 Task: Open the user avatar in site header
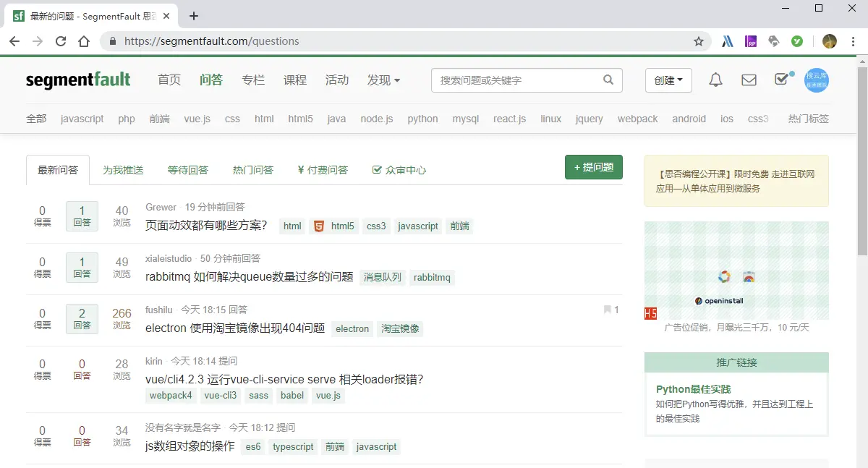pos(817,80)
